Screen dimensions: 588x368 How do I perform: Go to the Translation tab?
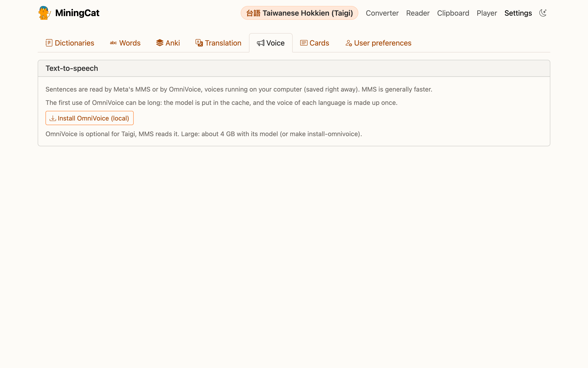click(218, 43)
